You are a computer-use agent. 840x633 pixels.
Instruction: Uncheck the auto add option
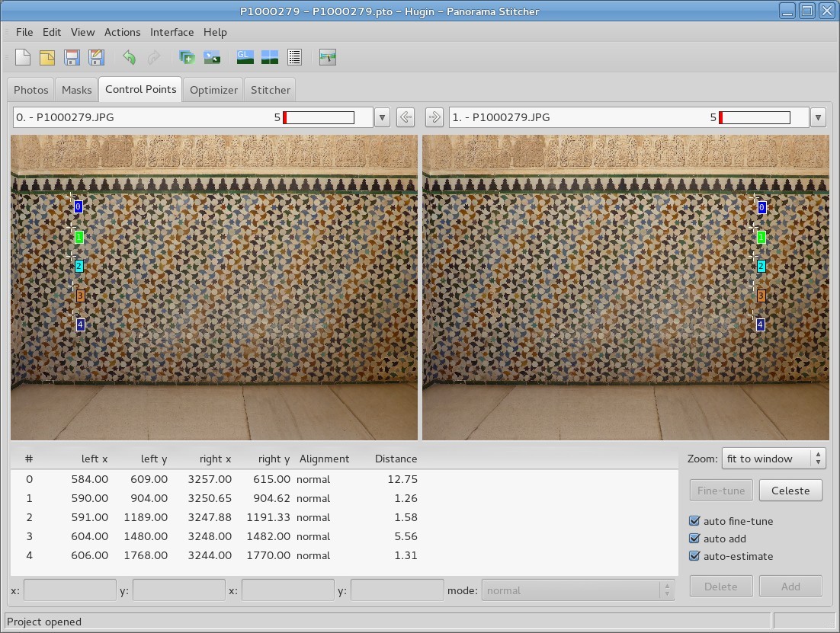point(694,539)
